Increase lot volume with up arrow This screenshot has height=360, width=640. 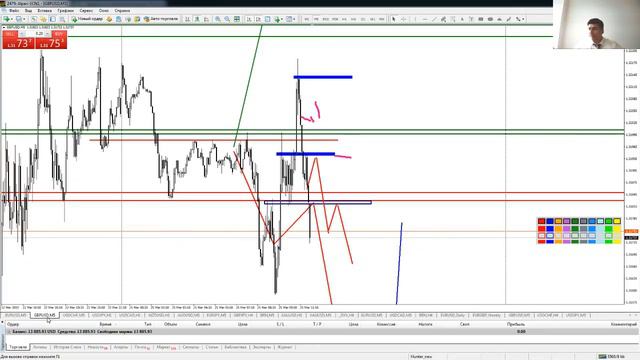click(47, 34)
